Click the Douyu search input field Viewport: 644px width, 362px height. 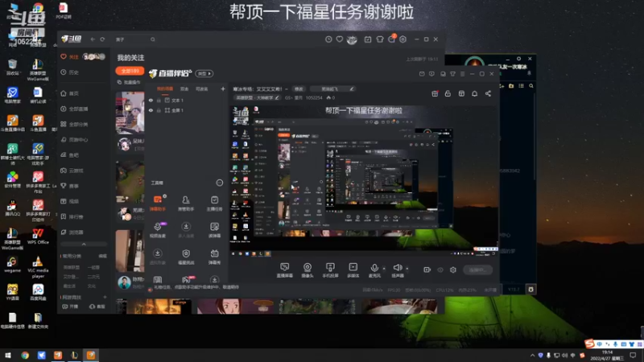click(131, 39)
